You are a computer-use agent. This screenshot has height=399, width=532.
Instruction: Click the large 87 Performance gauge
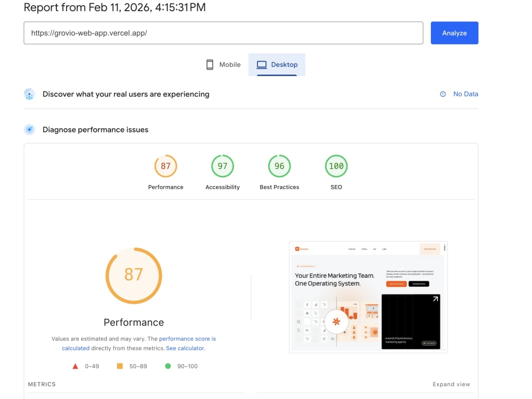point(134,276)
